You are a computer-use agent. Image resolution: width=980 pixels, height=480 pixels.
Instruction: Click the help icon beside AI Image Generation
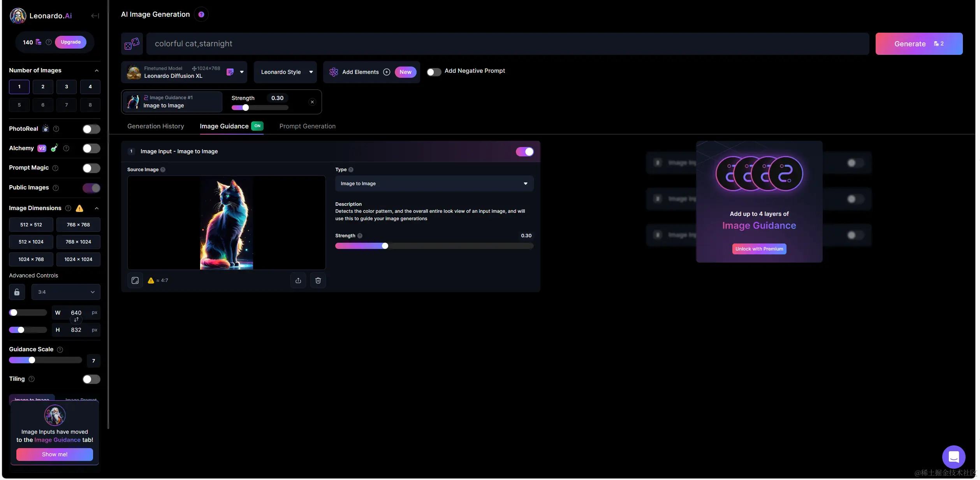point(201,14)
